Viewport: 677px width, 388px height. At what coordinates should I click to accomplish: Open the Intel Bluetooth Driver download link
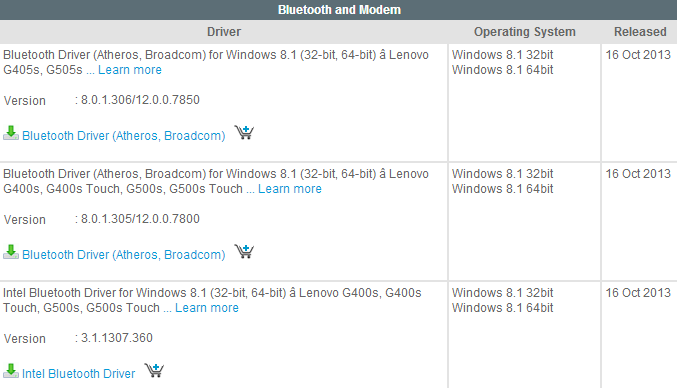tap(79, 373)
